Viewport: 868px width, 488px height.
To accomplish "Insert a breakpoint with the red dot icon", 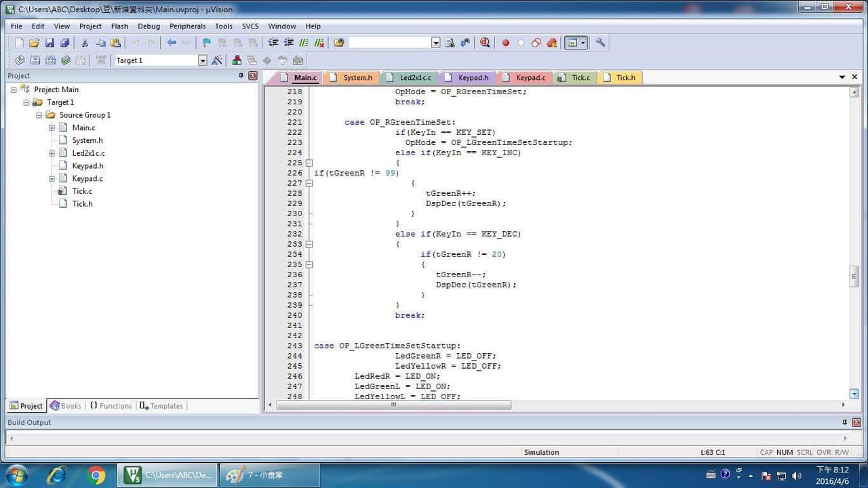I will [505, 43].
